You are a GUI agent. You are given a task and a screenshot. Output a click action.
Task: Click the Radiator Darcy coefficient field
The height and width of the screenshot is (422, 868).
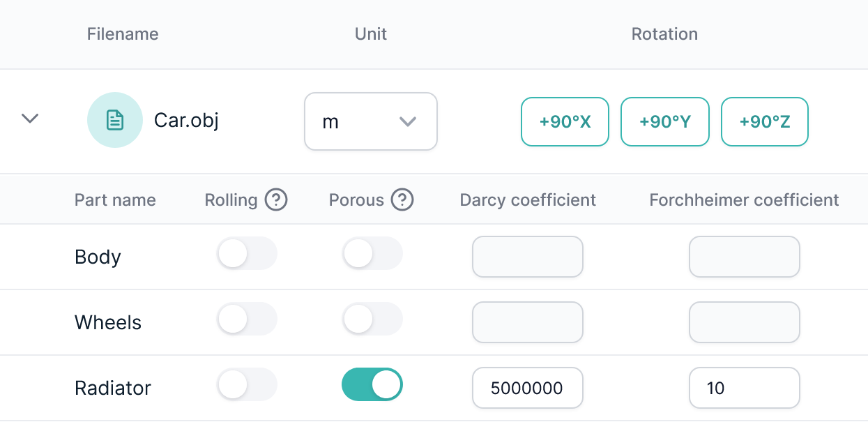tap(527, 388)
